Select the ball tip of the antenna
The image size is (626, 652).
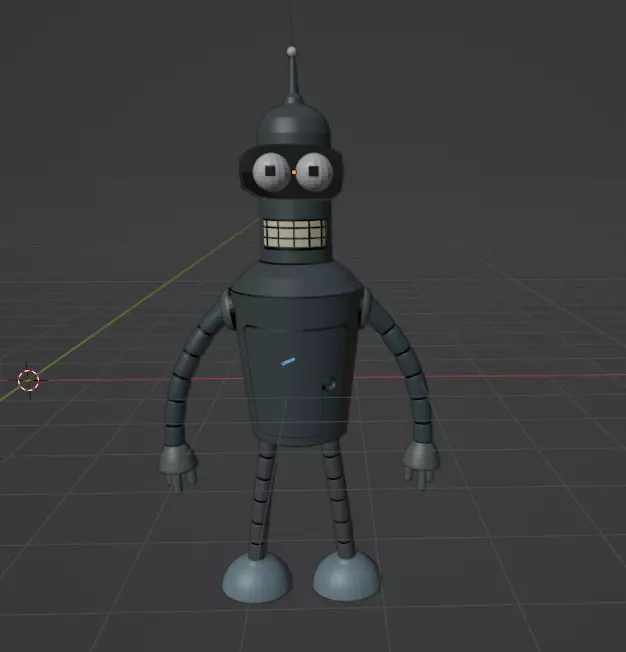click(292, 51)
